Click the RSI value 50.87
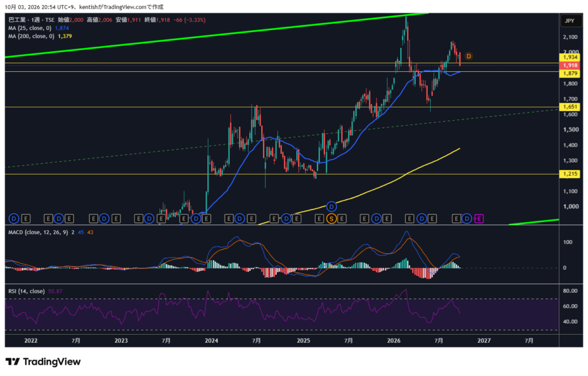 tap(56, 291)
